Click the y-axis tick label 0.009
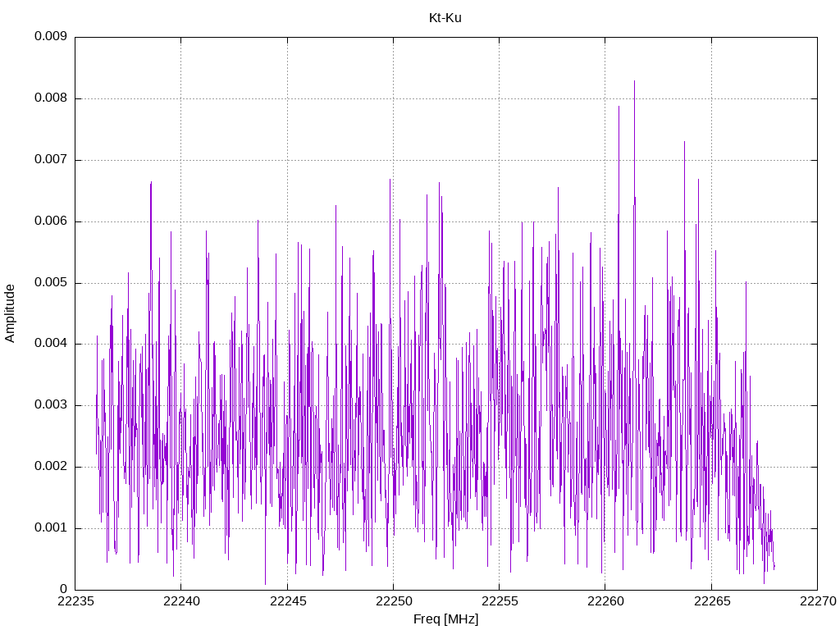This screenshot has width=840, height=630. point(51,36)
